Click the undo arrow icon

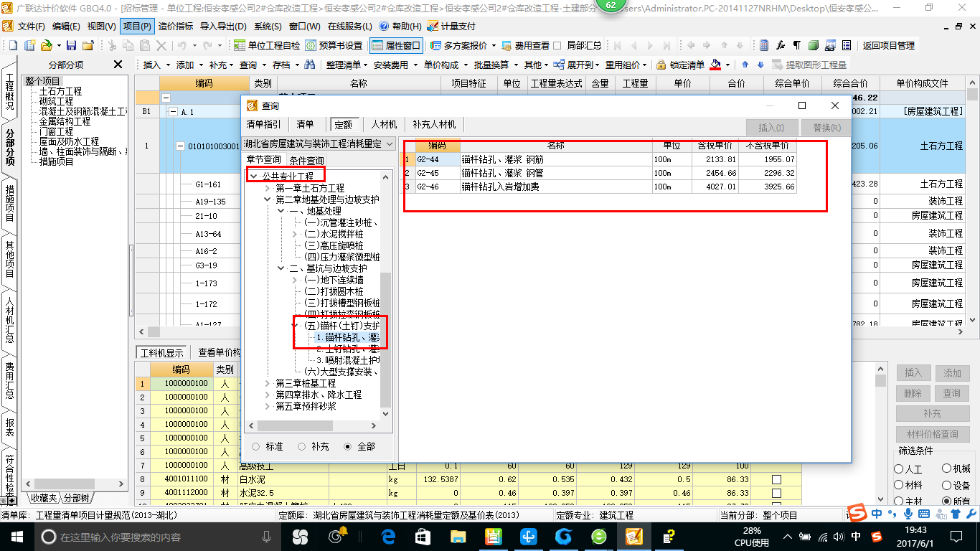coord(182,45)
